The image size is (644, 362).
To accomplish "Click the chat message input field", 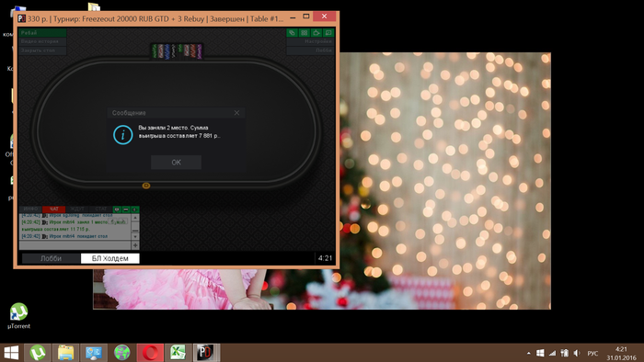I will [75, 245].
